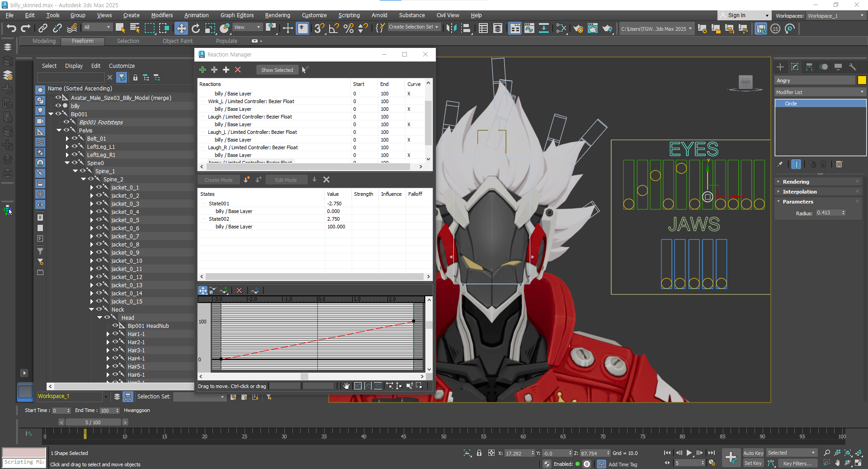Screen dimensions: 868x469
Task: Select the State002 row
Action: click(314, 218)
